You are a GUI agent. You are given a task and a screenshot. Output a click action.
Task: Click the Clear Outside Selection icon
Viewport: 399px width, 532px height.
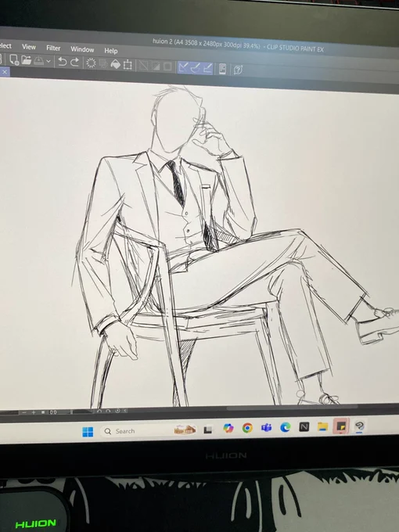pos(103,64)
